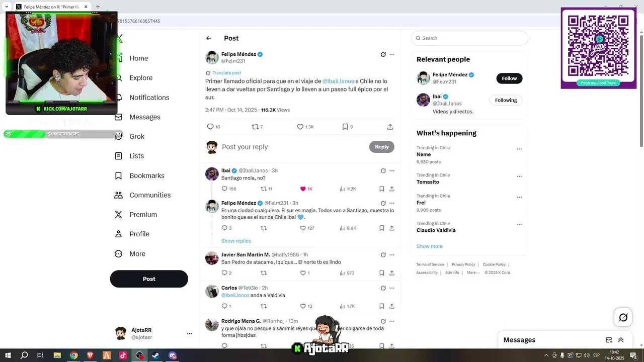Open more options on Javier San Martin's comment
This screenshot has width=644, height=362.
[x=392, y=255]
